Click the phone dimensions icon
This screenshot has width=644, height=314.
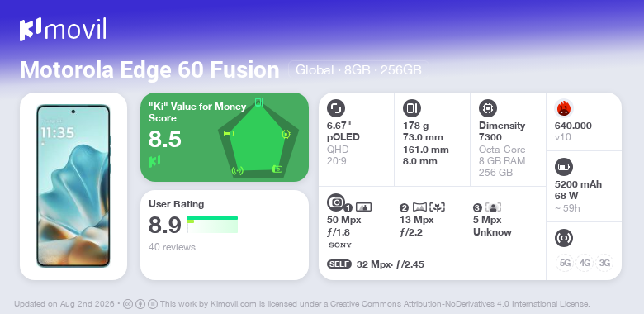[x=411, y=108]
